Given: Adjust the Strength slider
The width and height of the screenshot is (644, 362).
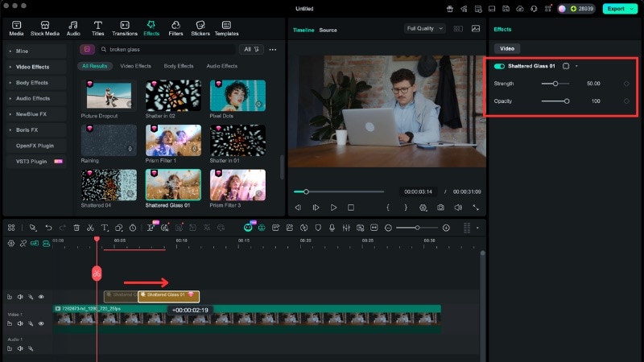Looking at the screenshot, I should click(555, 84).
